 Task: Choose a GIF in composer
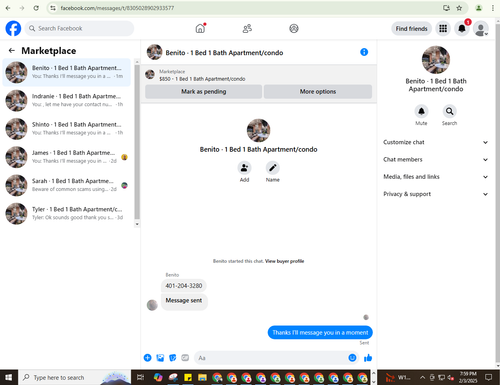[x=185, y=358]
